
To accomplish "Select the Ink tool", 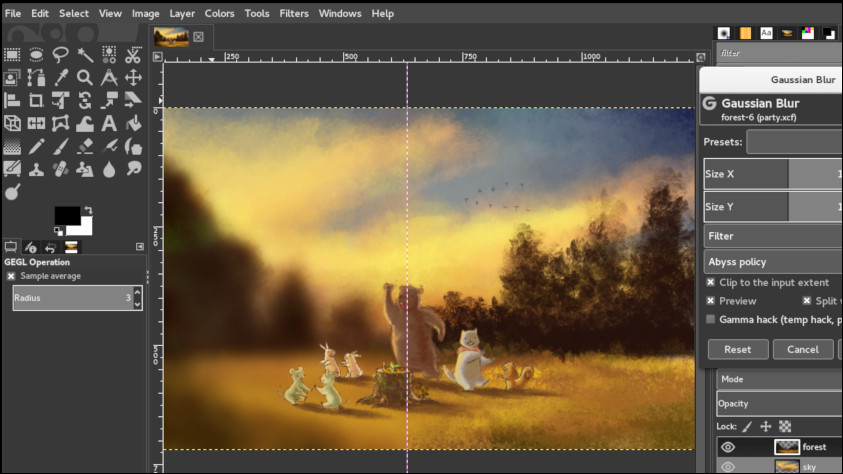I will [x=133, y=147].
